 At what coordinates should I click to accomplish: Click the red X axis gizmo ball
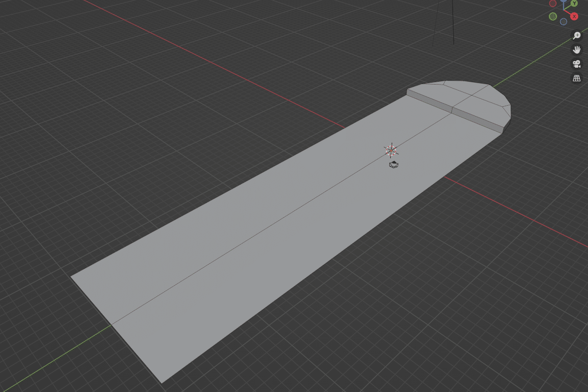[574, 16]
